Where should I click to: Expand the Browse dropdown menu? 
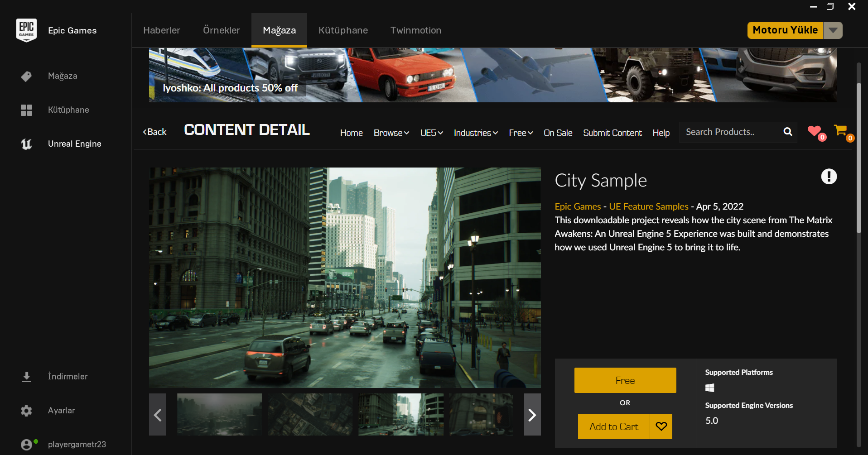[x=391, y=133]
